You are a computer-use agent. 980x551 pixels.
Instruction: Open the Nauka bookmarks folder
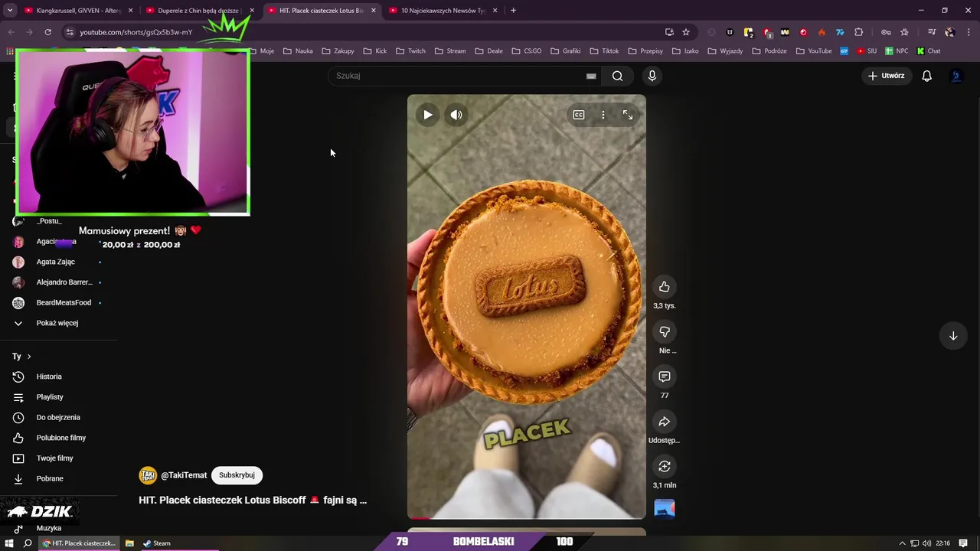pyautogui.click(x=298, y=51)
